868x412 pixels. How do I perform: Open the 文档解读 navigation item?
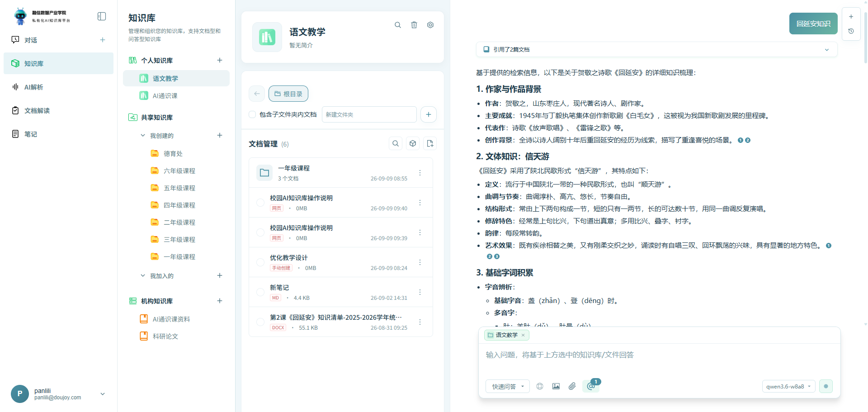58,110
